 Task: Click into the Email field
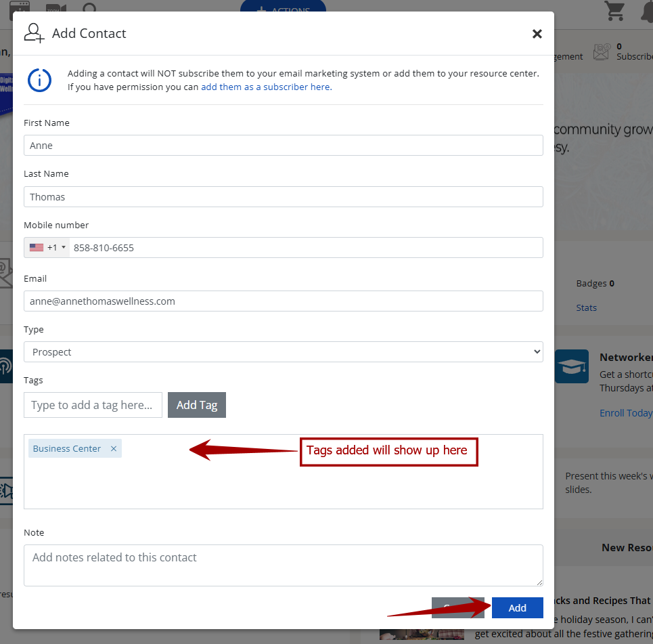[283, 301]
